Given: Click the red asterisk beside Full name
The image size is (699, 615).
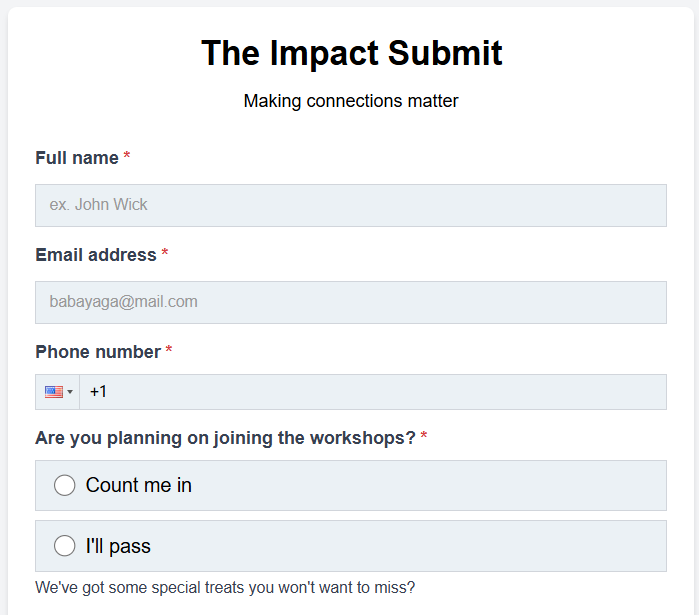Looking at the screenshot, I should (x=127, y=158).
